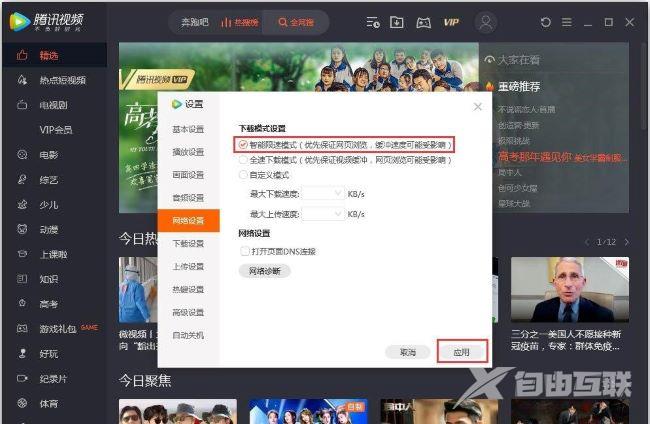Click the 应用 button in settings
The height and width of the screenshot is (424, 650).
point(462,352)
